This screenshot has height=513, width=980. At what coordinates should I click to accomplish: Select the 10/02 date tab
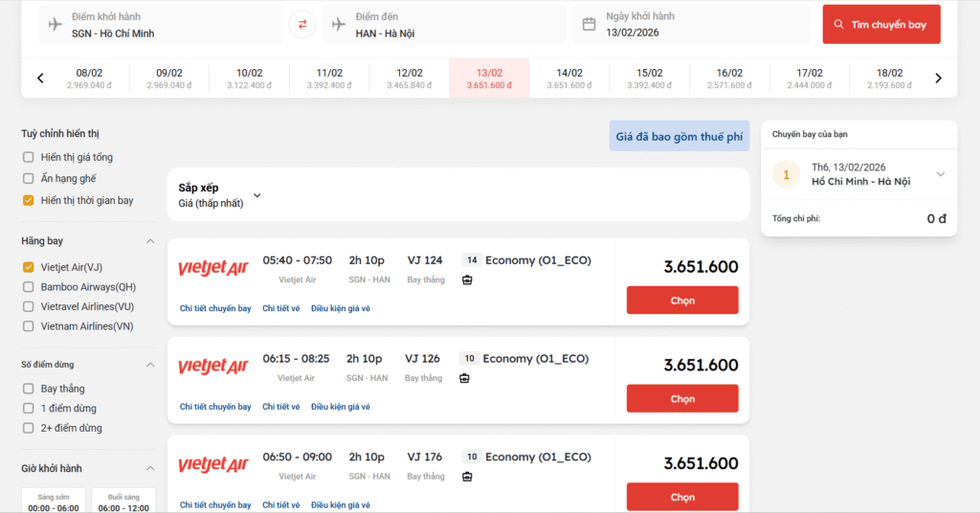249,78
